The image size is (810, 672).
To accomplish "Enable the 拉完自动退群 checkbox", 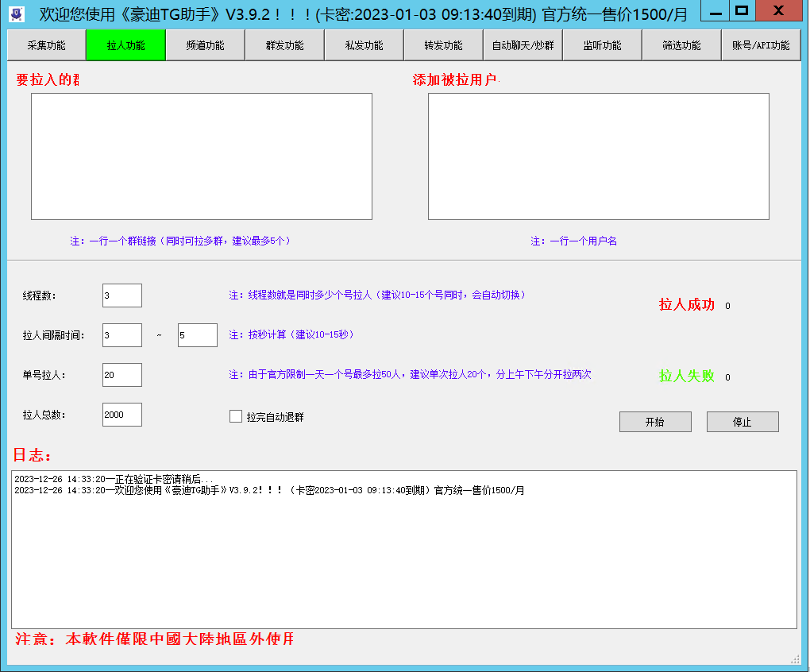I will pos(236,416).
